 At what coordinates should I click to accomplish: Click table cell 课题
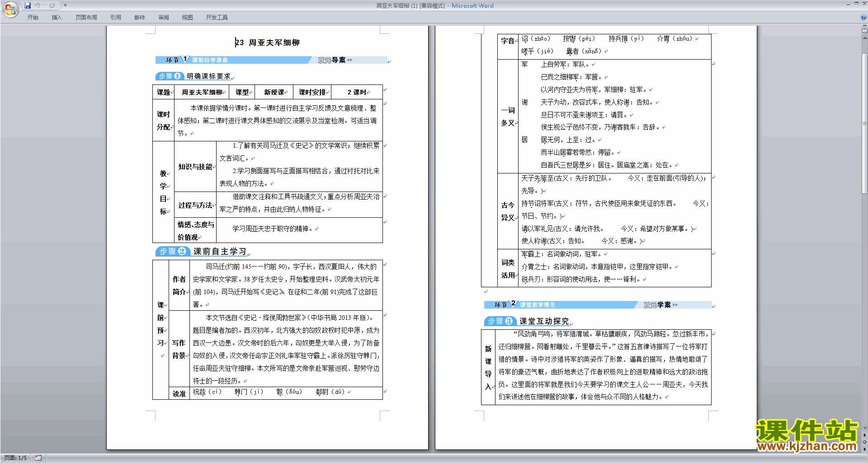pos(164,92)
